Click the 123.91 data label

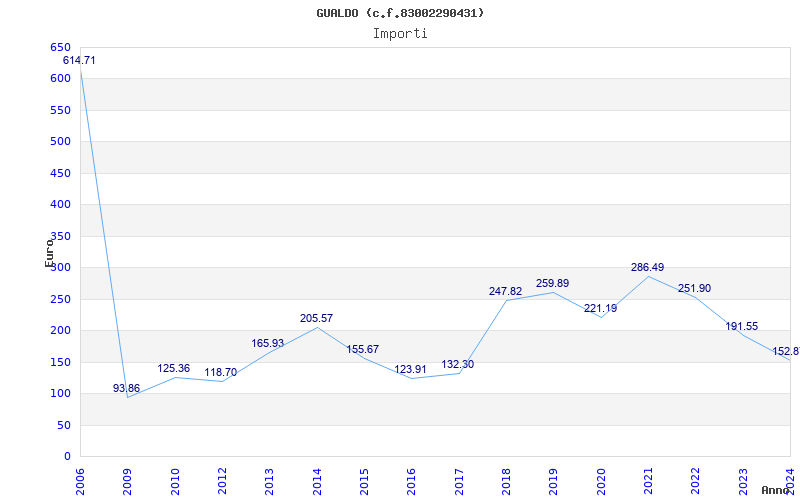click(410, 369)
